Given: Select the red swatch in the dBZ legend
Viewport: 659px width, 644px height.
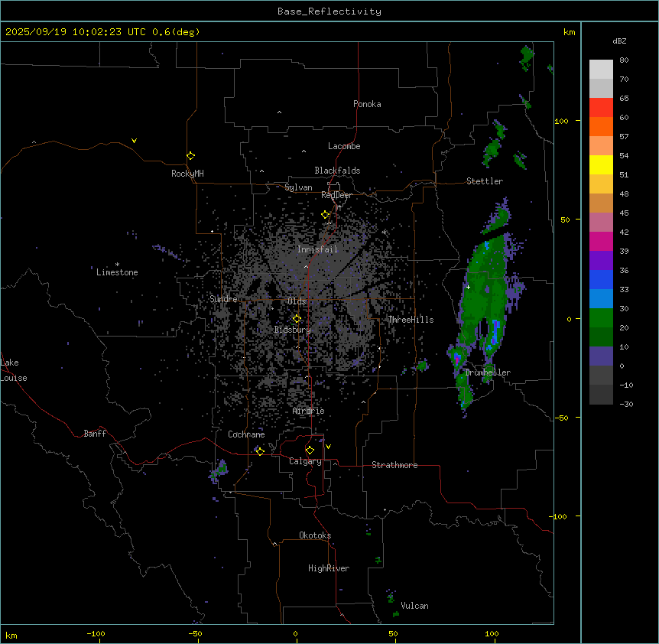Looking at the screenshot, I should (x=601, y=107).
